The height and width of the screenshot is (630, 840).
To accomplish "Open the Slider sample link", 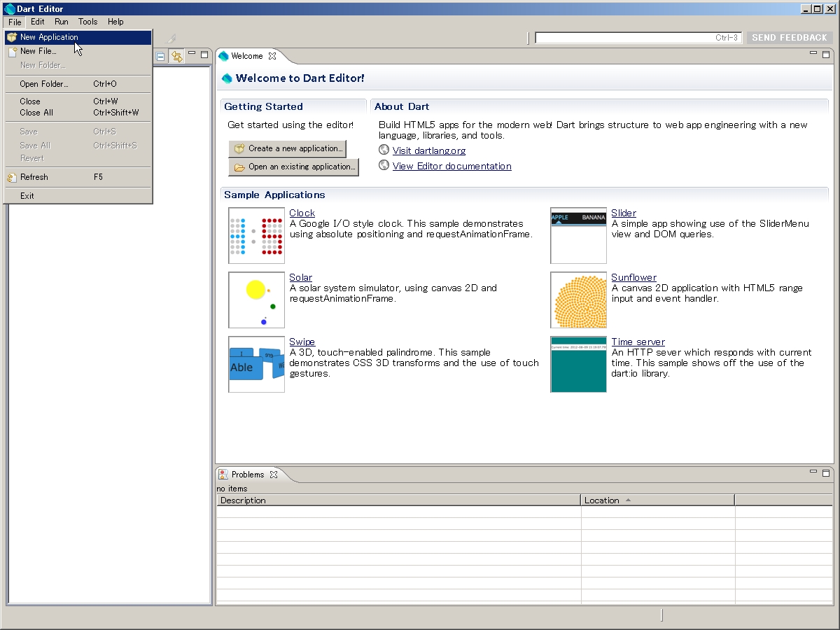I will (624, 213).
